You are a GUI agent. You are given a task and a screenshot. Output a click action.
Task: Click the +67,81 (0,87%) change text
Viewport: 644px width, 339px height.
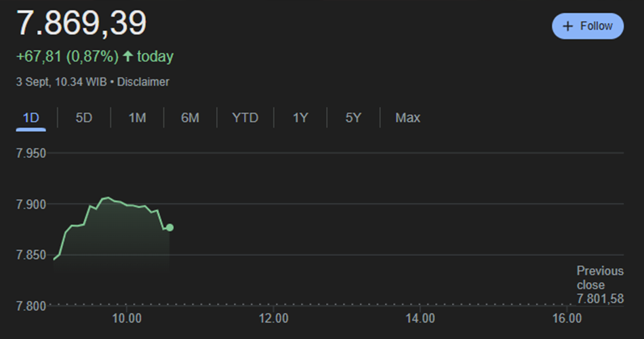point(67,56)
